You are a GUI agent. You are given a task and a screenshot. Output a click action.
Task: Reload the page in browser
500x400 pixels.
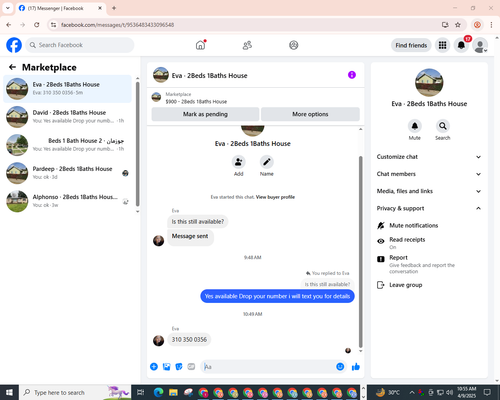(37, 25)
